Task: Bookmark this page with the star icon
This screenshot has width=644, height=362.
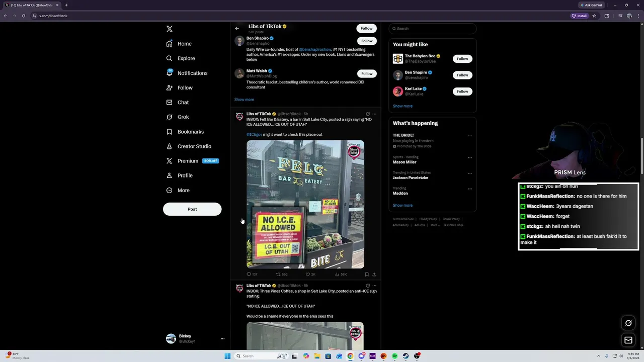Action: tap(594, 16)
